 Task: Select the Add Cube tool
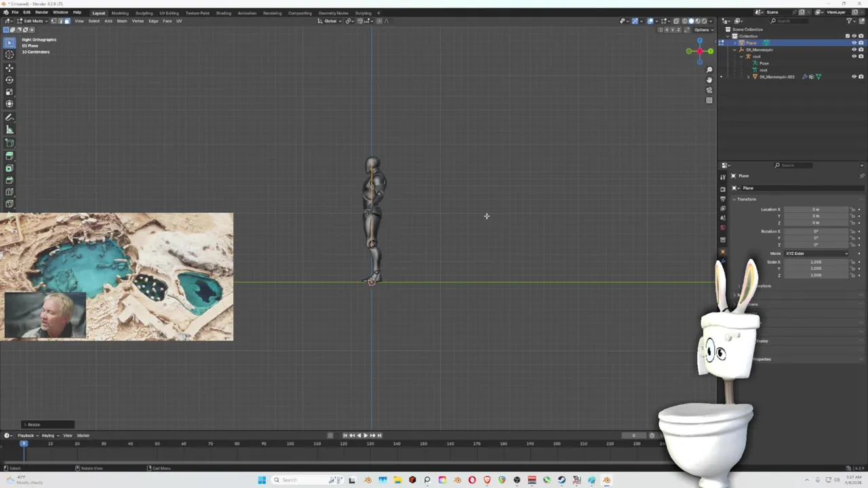[x=9, y=143]
